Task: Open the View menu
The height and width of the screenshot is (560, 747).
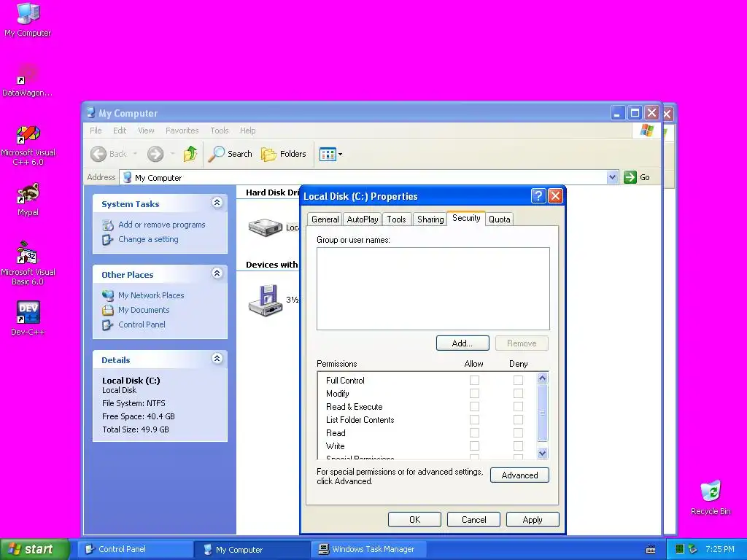Action: click(x=146, y=131)
